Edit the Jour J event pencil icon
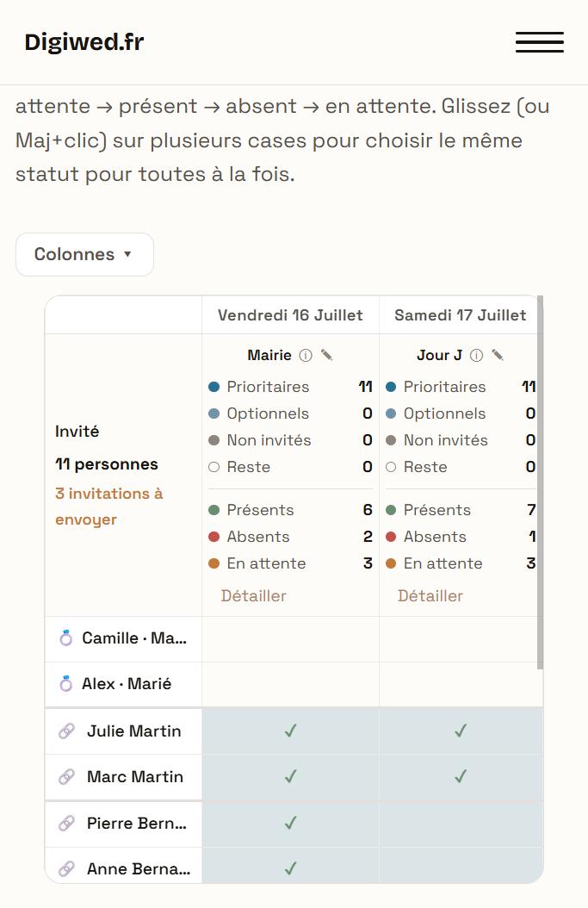 [497, 355]
